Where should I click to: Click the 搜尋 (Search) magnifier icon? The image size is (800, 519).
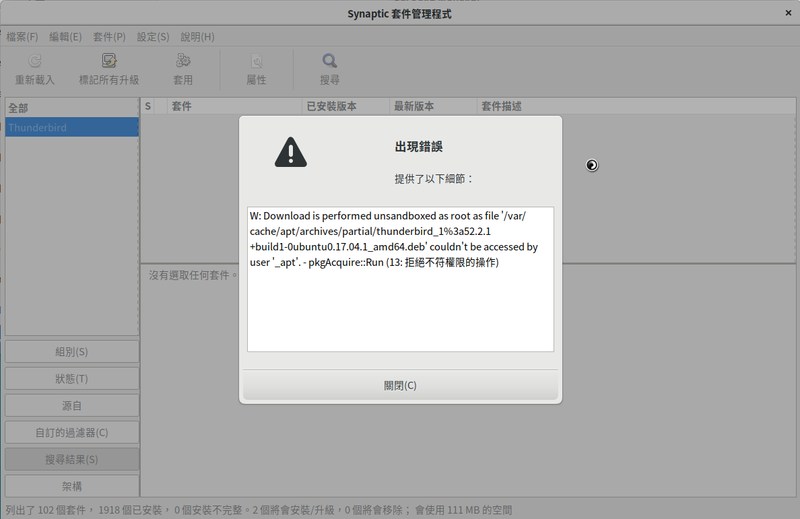(329, 61)
